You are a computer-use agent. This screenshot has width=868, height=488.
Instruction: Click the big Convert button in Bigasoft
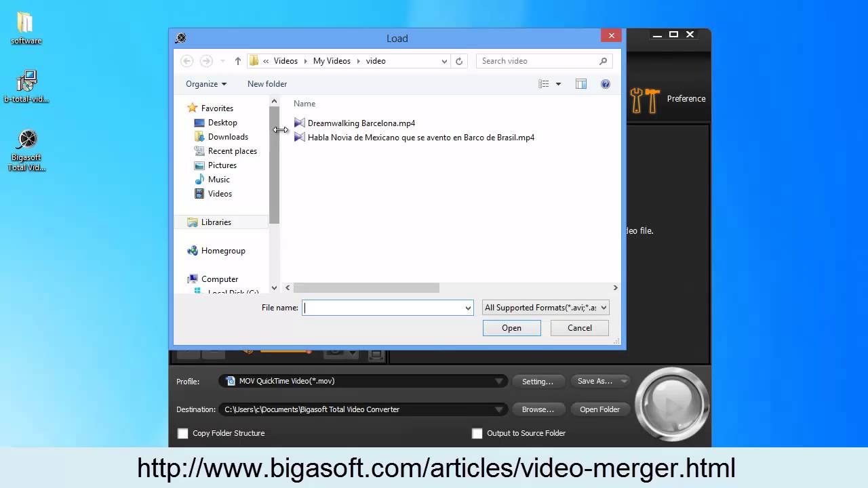[672, 405]
